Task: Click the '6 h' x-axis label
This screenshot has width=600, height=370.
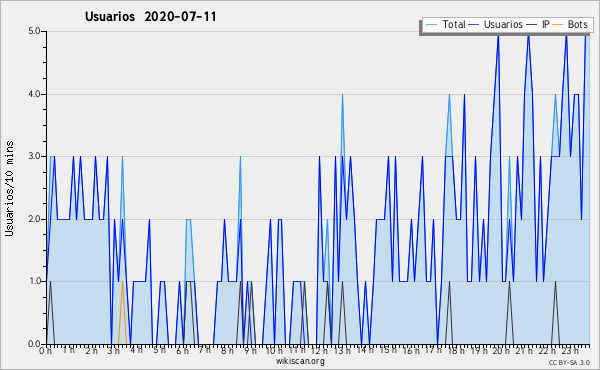Action: (182, 351)
